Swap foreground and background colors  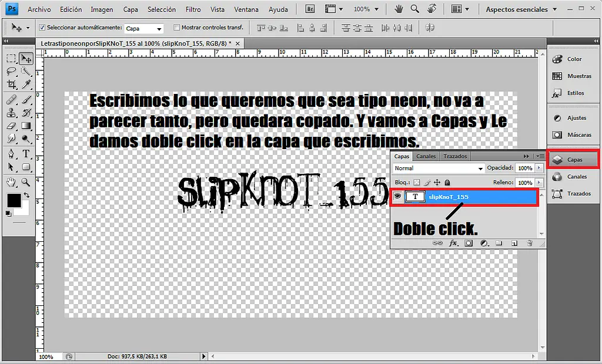tap(26, 196)
